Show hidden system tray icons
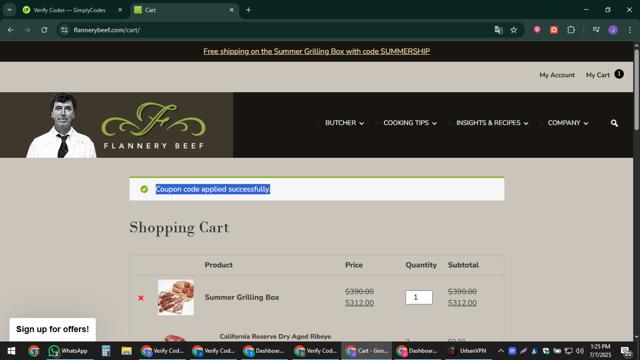Image resolution: width=640 pixels, height=360 pixels. click(x=500, y=351)
